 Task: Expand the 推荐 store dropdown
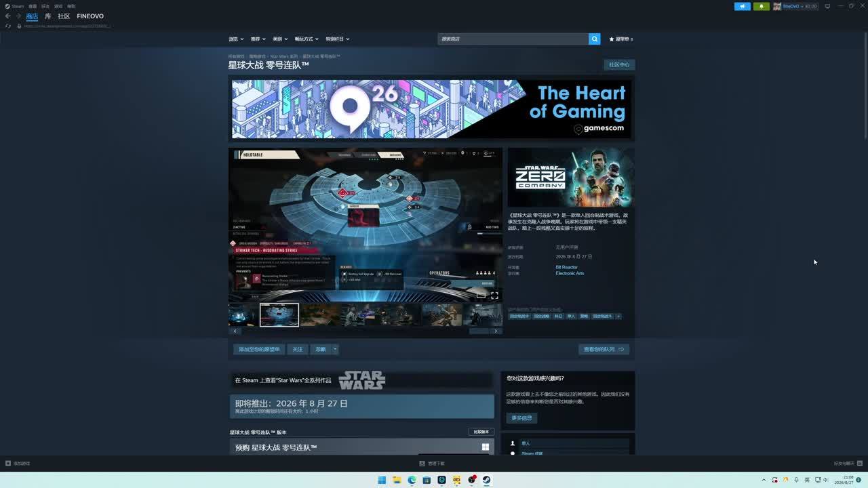click(258, 39)
